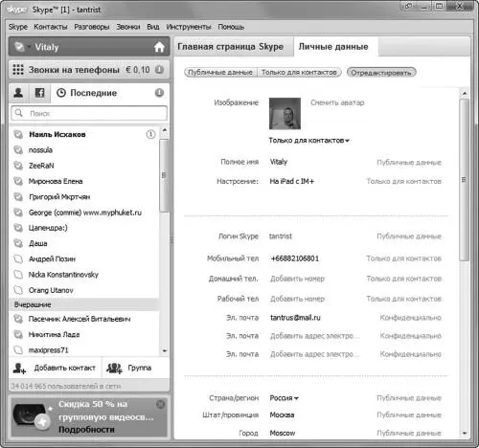Click the Добавить контакт button
This screenshot has width=479, height=448.
55,368
